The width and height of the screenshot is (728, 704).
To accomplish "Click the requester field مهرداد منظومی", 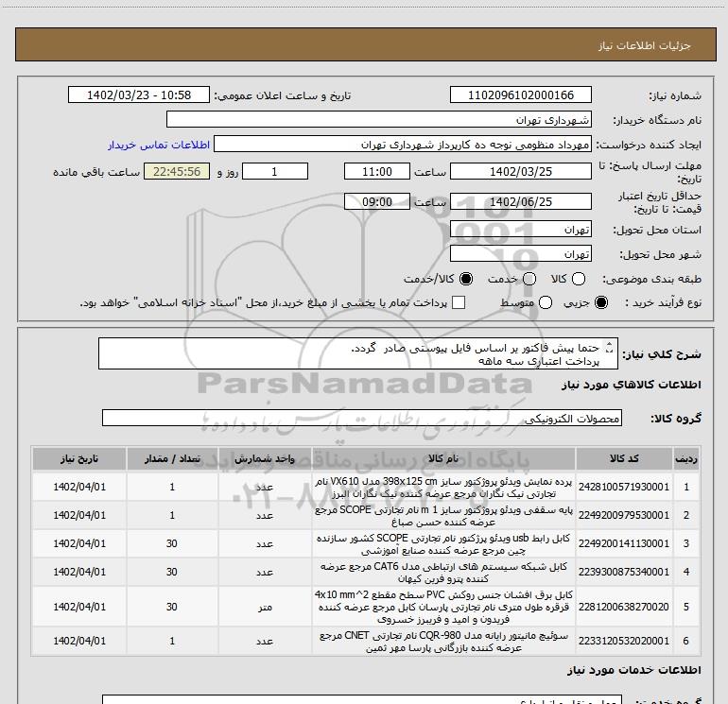I will click(403, 145).
